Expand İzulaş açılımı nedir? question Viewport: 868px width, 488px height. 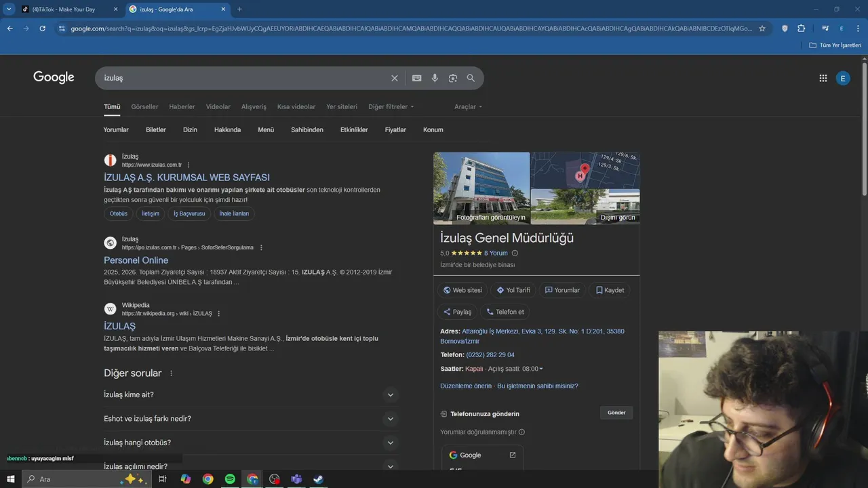[251, 466]
